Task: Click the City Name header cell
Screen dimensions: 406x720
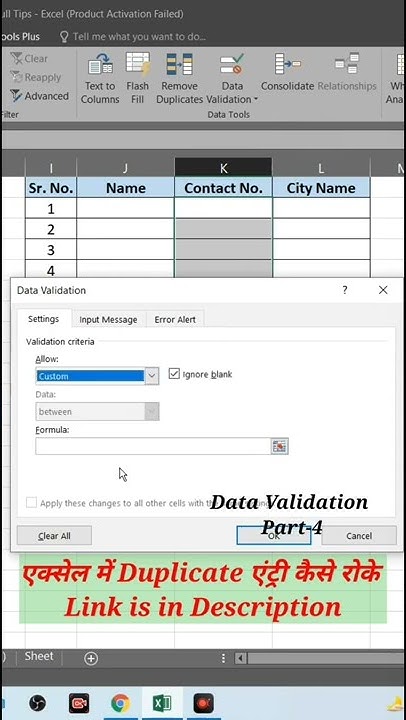Action: (321, 188)
